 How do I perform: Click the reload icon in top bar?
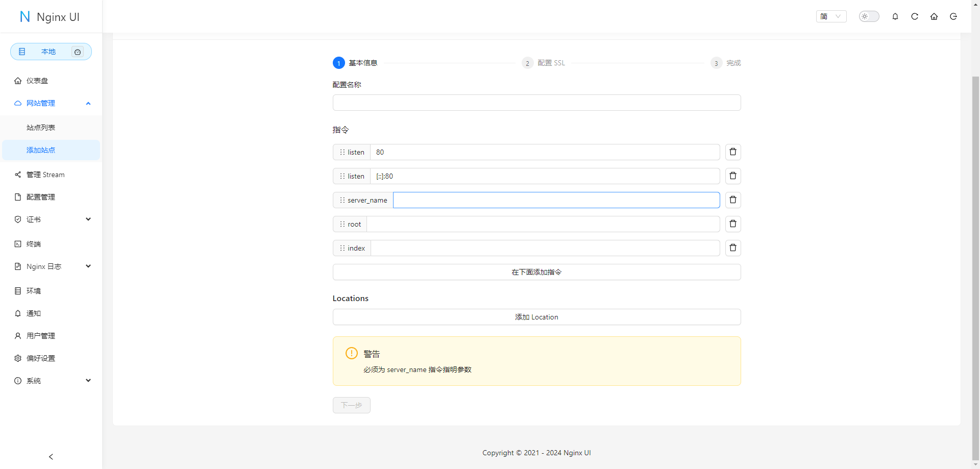[915, 16]
